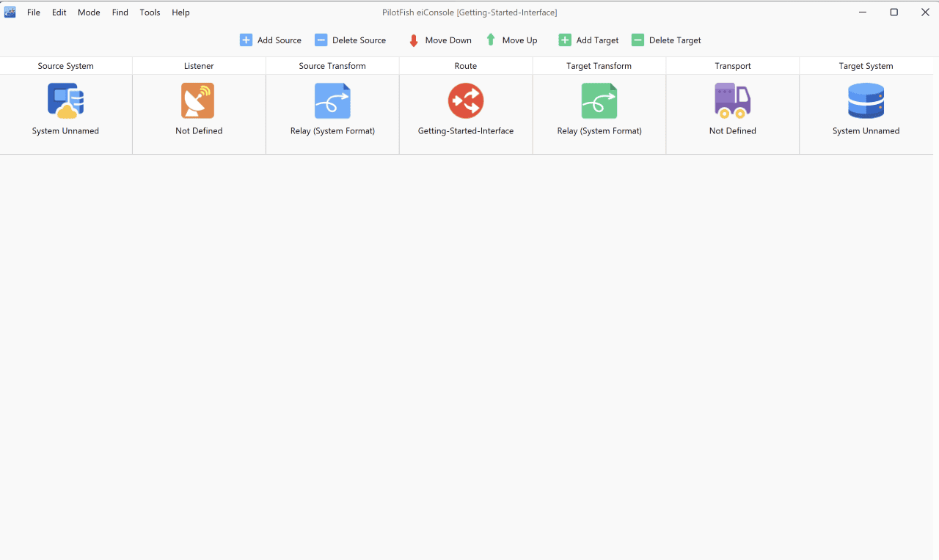
Task: Click the Delete Source minus icon
Action: pos(321,40)
